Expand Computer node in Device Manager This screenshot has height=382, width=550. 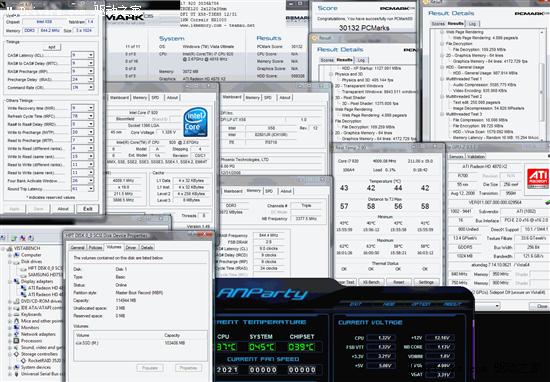click(10, 255)
